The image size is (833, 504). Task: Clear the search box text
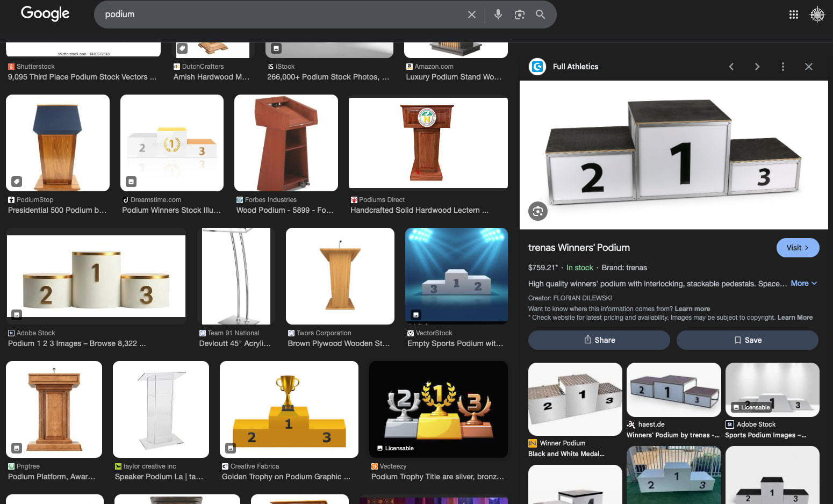(472, 15)
